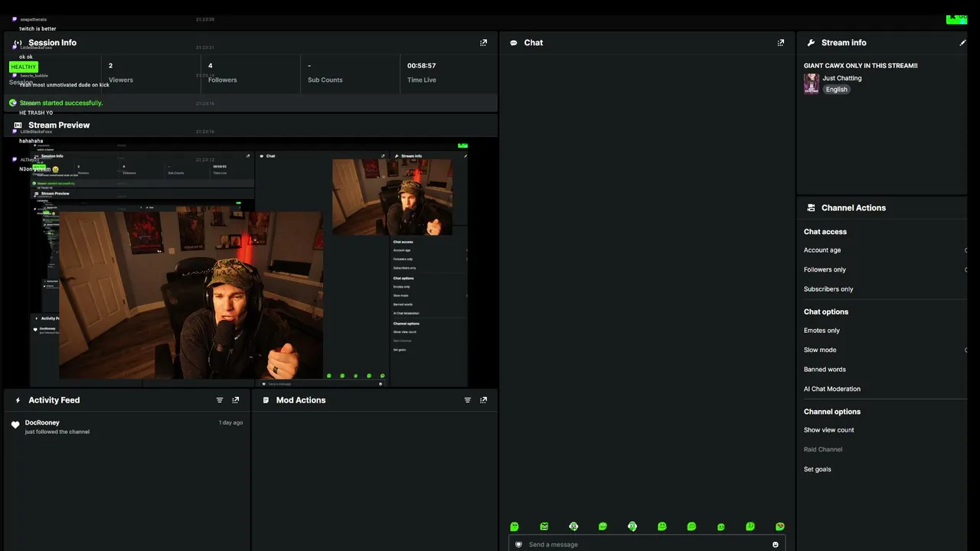This screenshot has width=980, height=551.
Task: Pop out the Mod Actions panel
Action: (483, 400)
